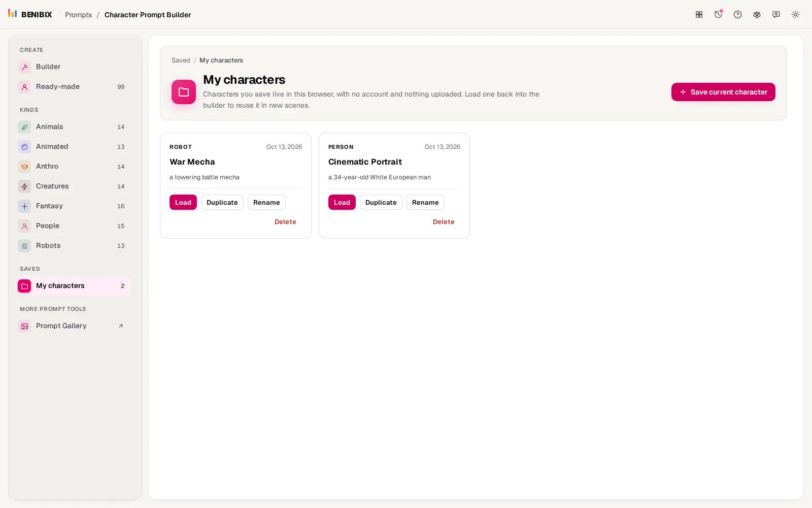
Task: Open Prompt Gallery external link
Action: point(74,326)
